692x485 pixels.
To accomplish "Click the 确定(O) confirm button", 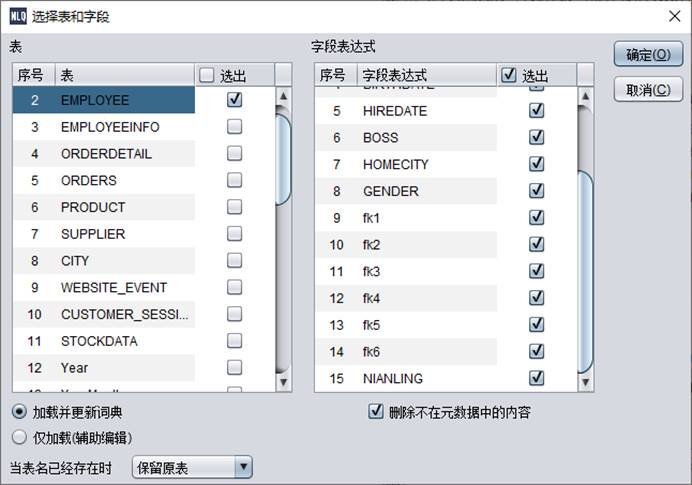I will (x=648, y=55).
